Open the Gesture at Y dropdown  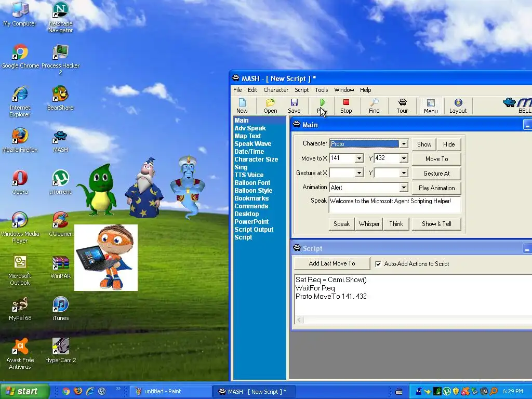[403, 173]
